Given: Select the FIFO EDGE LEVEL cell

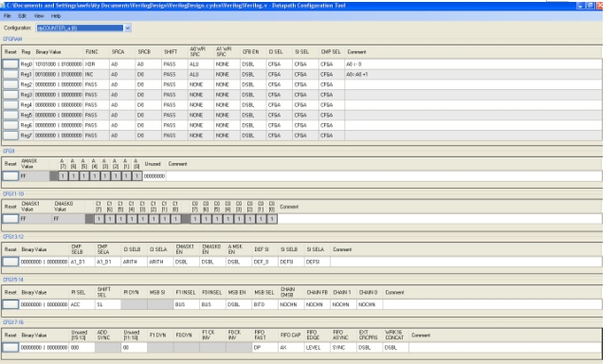Looking at the screenshot, I should pos(317,348).
